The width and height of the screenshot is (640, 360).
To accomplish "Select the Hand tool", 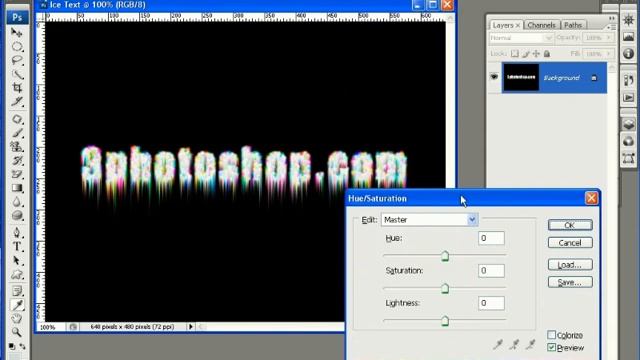I will [17, 319].
